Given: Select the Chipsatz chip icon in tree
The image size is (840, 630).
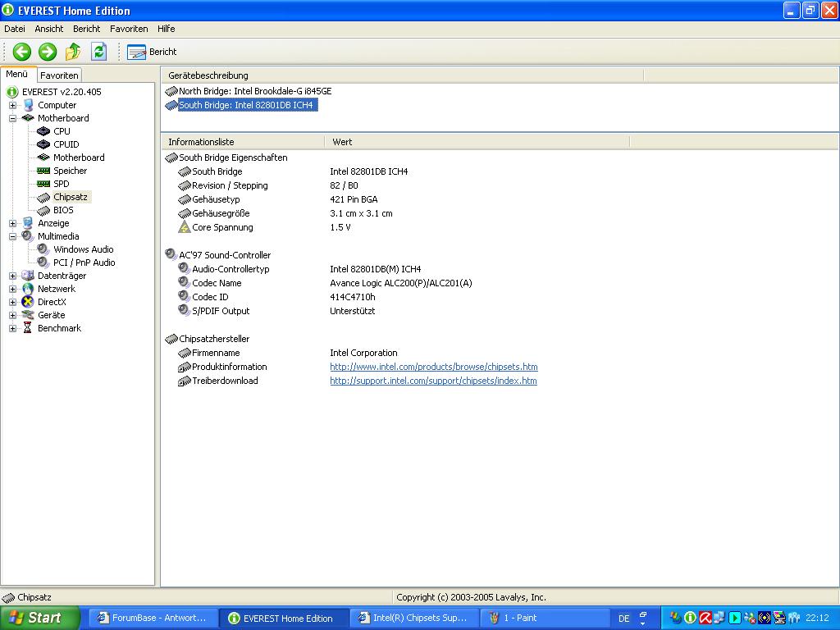Looking at the screenshot, I should 43,197.
